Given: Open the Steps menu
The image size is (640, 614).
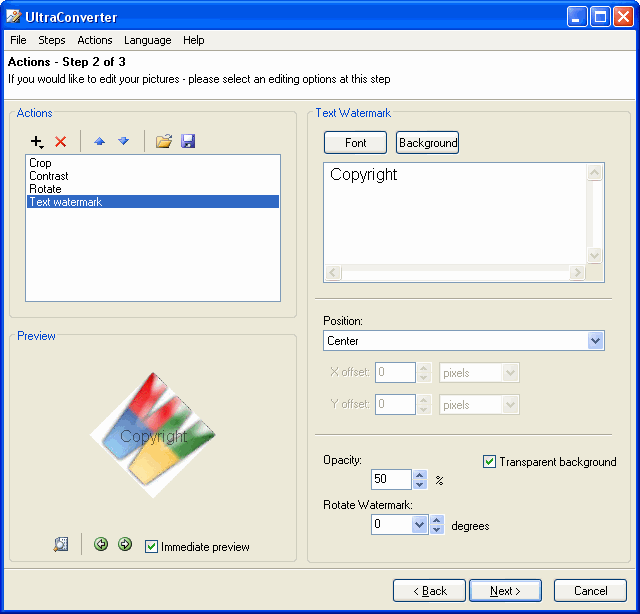Looking at the screenshot, I should click(52, 40).
